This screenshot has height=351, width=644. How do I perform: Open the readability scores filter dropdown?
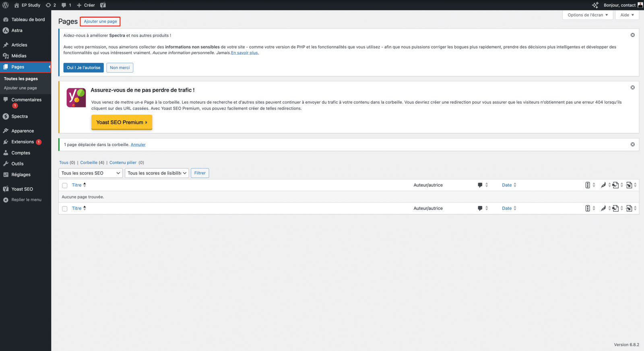[x=157, y=173]
